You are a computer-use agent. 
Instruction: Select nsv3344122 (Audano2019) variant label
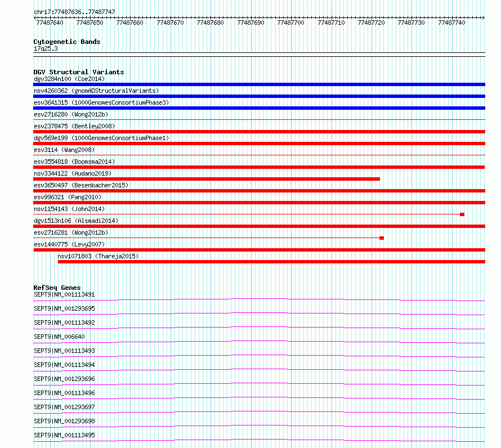(x=73, y=173)
